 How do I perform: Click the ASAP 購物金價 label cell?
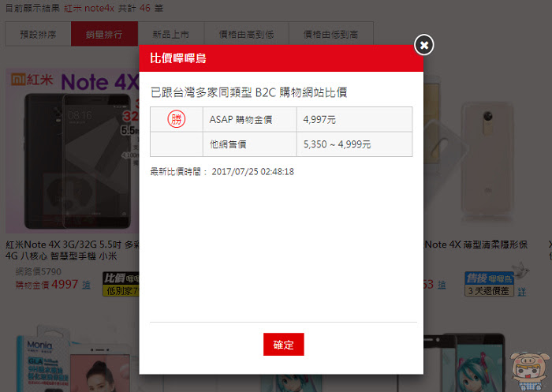click(x=250, y=119)
